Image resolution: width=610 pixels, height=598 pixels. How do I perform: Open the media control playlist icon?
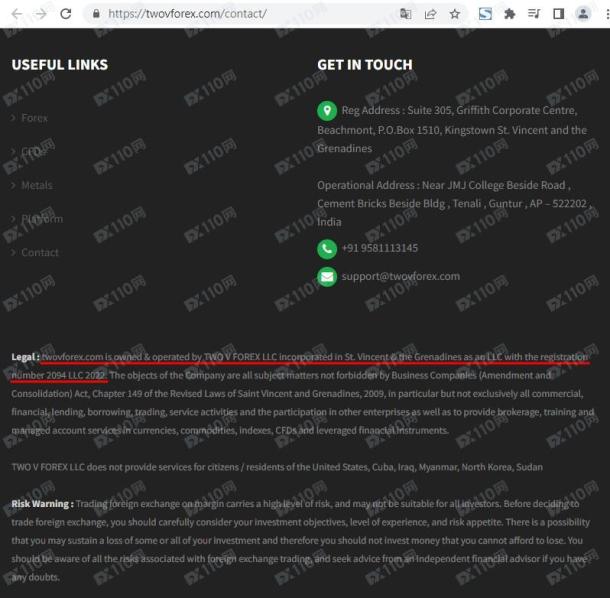(x=534, y=14)
